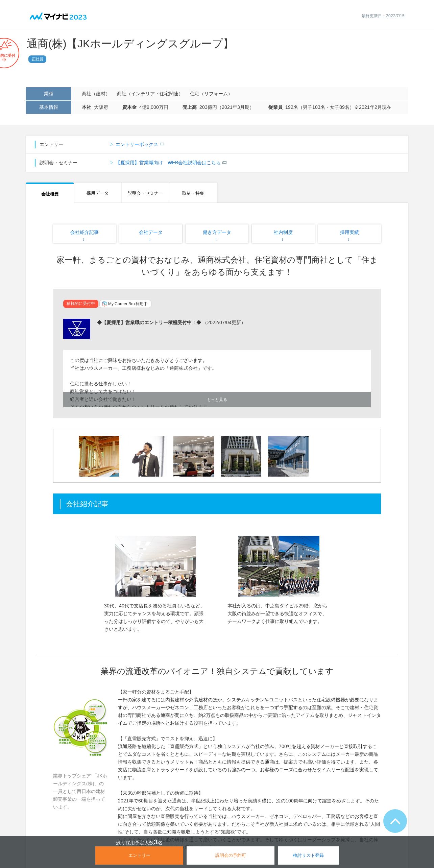Screen dimensions: 434x868
Task: Open the blue warehouse thumbnail
Action: [288, 456]
